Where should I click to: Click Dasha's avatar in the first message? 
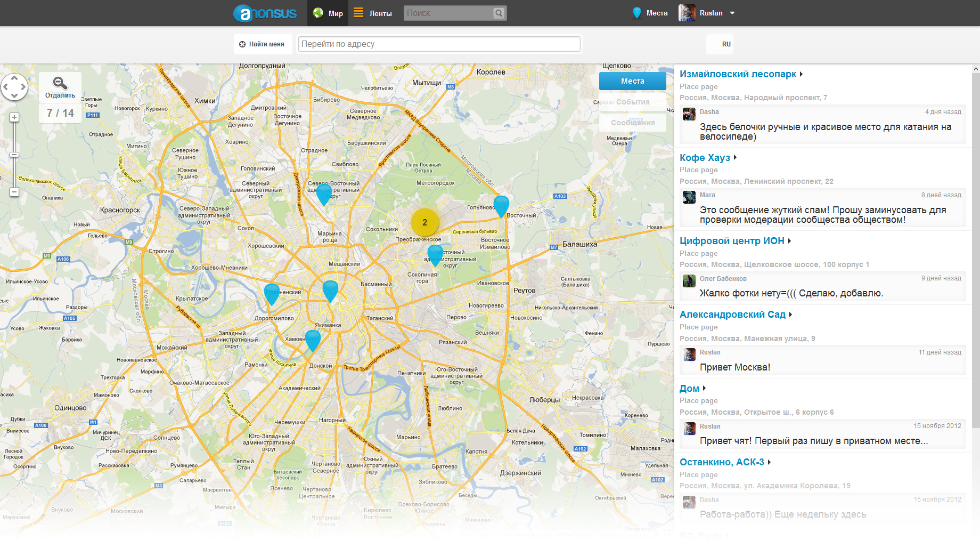pyautogui.click(x=689, y=114)
